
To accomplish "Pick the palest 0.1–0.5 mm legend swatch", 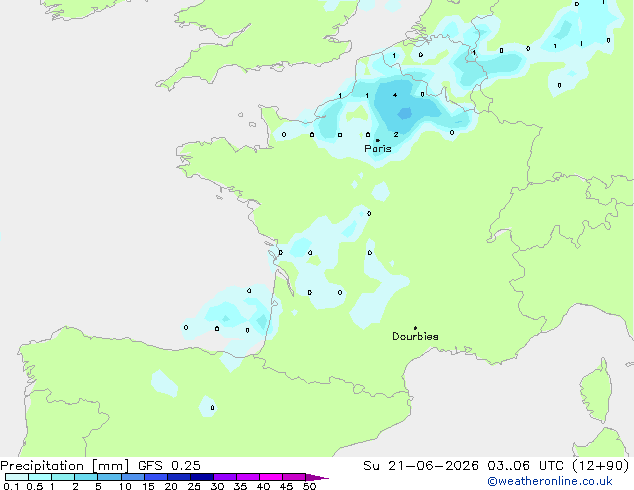I will (17, 477).
